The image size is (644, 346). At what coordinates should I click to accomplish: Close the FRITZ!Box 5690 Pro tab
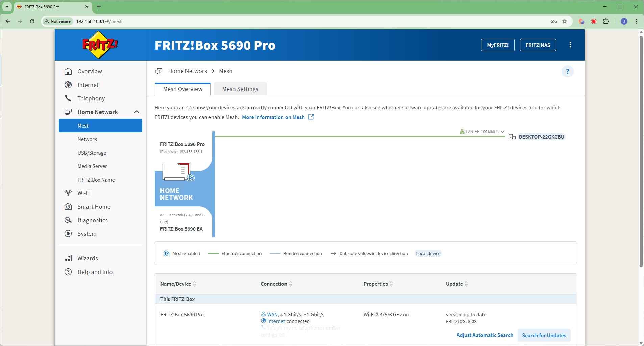pos(87,7)
